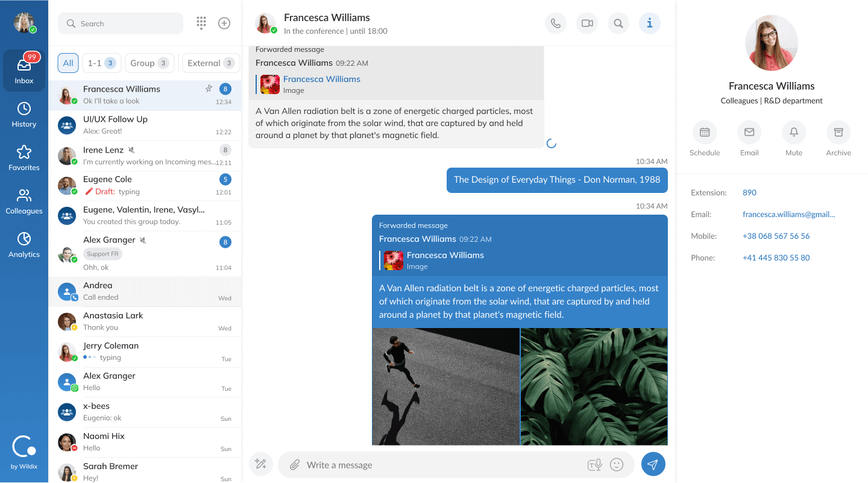Toggle the contact info panel
Image resolution: width=868 pixels, height=483 pixels.
click(649, 24)
